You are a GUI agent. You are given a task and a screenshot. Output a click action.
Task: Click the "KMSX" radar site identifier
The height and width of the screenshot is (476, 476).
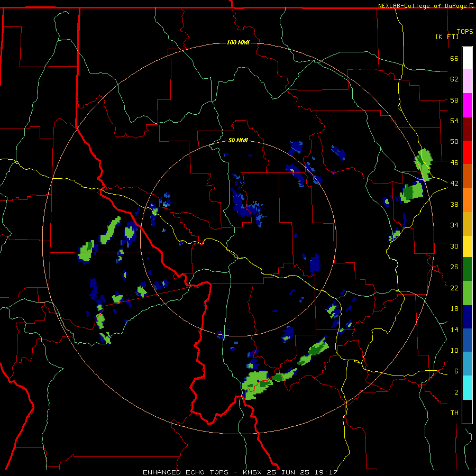click(252, 472)
